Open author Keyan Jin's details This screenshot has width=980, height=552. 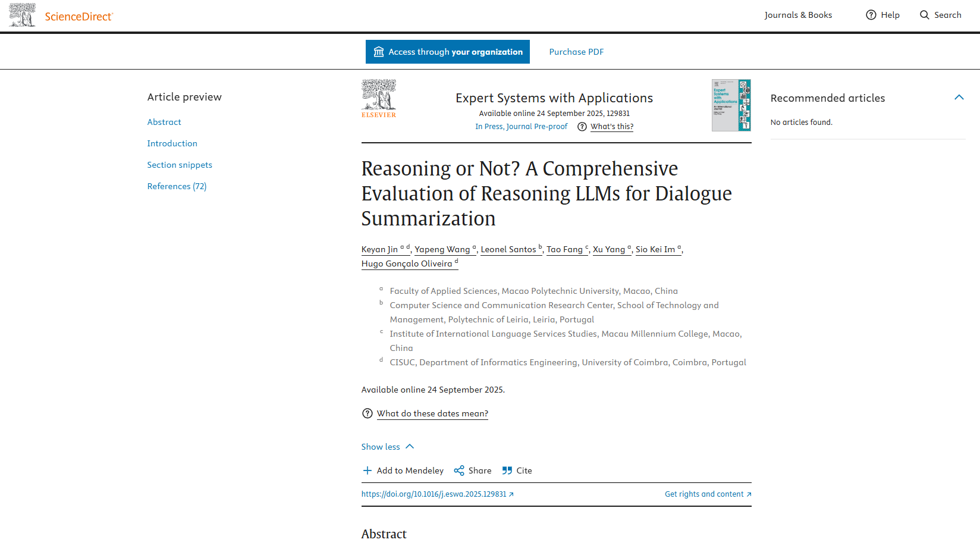click(380, 249)
